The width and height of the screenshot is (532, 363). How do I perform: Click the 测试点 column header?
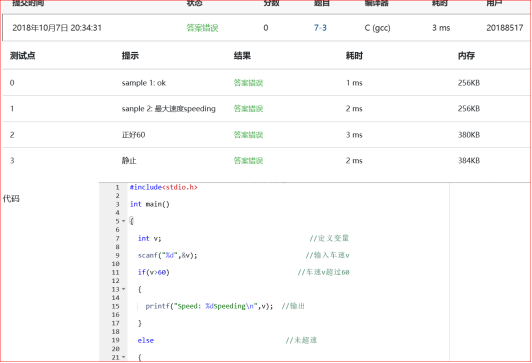point(22,56)
